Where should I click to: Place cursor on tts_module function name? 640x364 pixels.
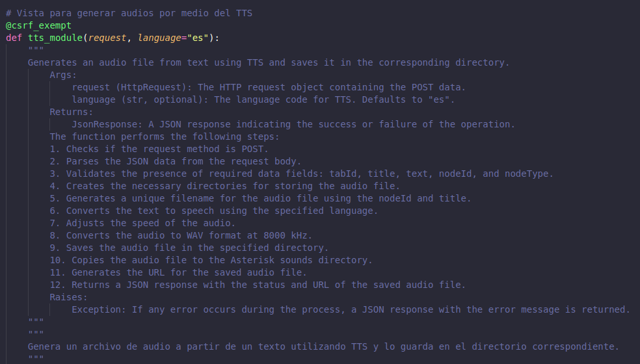(55, 38)
